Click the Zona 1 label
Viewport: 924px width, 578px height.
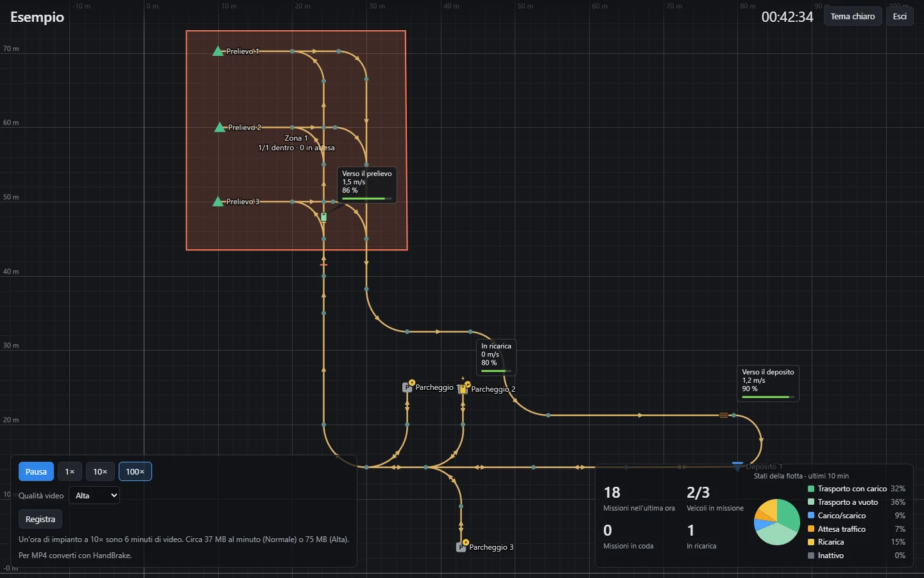[x=296, y=138]
